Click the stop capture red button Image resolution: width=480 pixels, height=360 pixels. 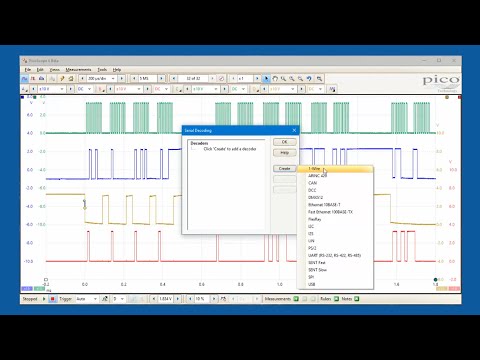tap(52, 299)
